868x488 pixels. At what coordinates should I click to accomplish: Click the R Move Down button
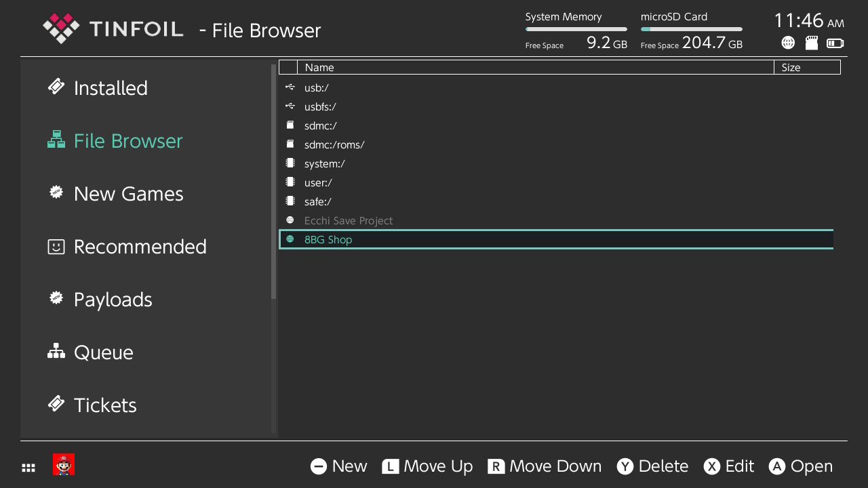pyautogui.click(x=545, y=466)
